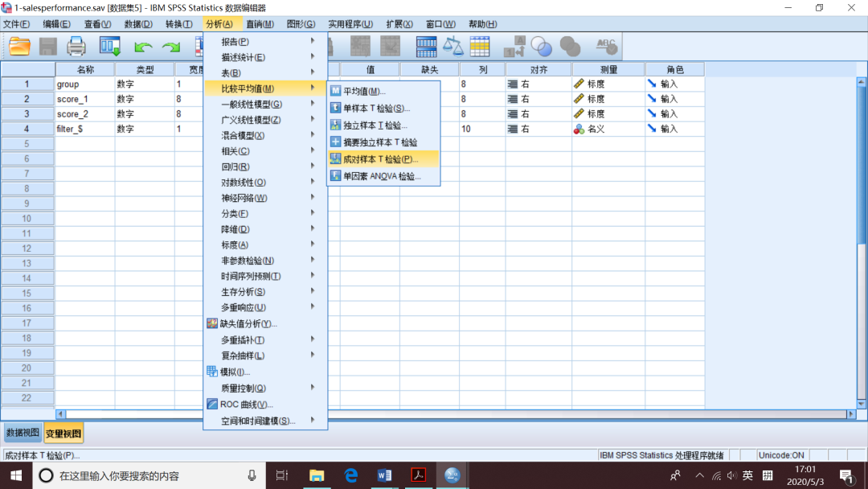Viewport: 868px width, 489px height.
Task: Click the open data folder icon
Action: tap(19, 47)
